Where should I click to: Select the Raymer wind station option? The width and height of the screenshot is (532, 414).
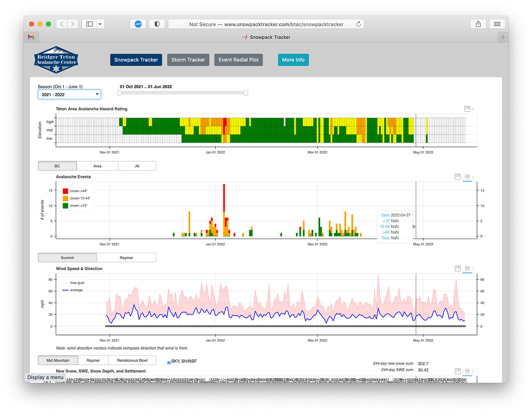point(126,257)
